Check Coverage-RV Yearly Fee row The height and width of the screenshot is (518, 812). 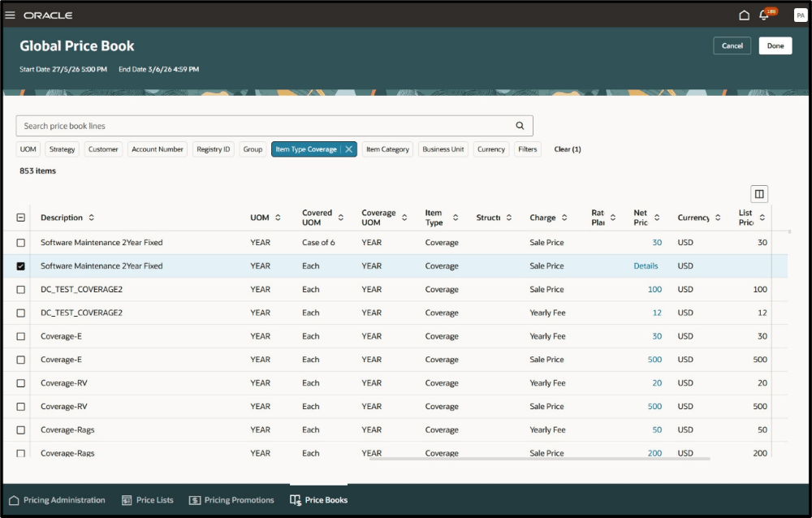[21, 382]
